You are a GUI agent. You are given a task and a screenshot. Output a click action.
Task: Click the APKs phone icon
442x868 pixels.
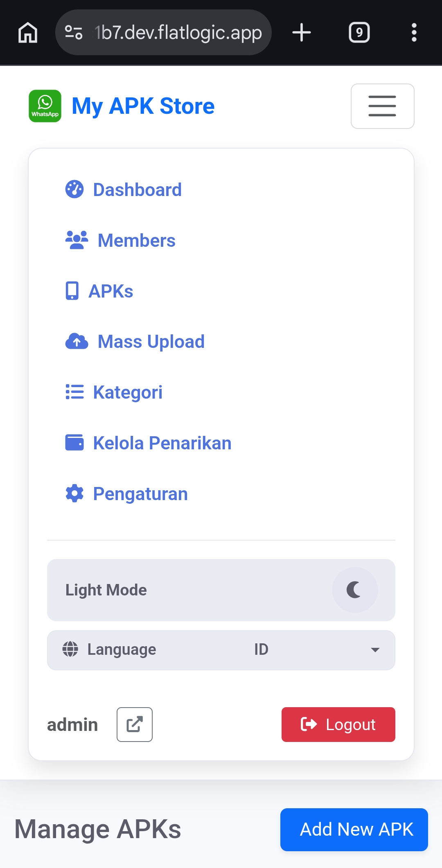pyautogui.click(x=72, y=291)
